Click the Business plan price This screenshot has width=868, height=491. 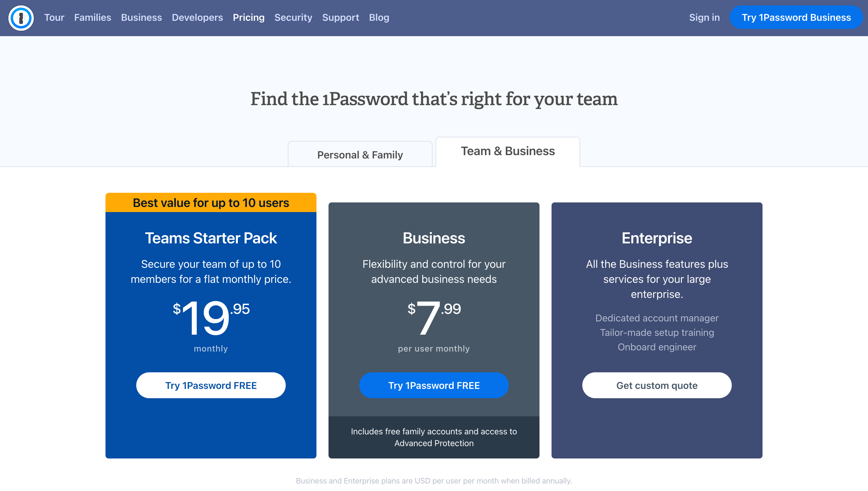click(434, 317)
